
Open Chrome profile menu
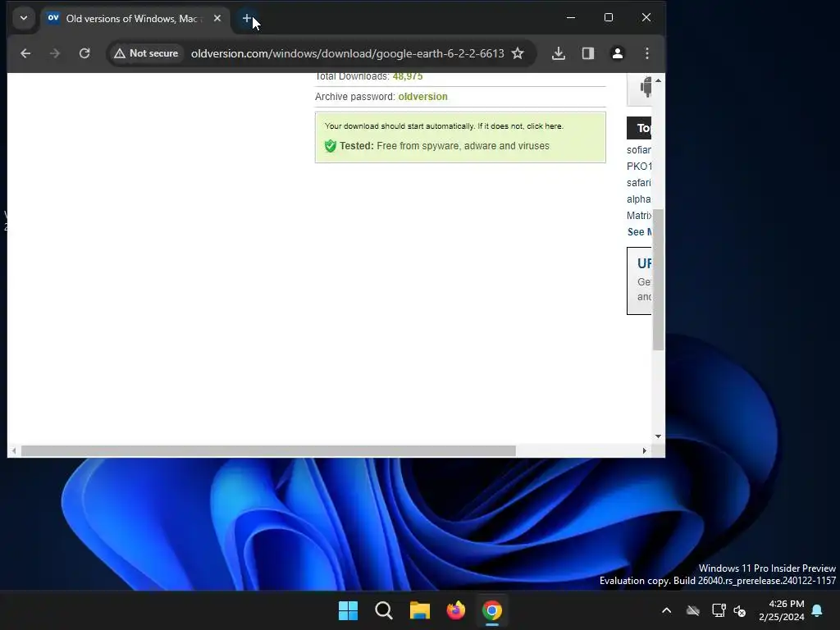[x=617, y=53]
